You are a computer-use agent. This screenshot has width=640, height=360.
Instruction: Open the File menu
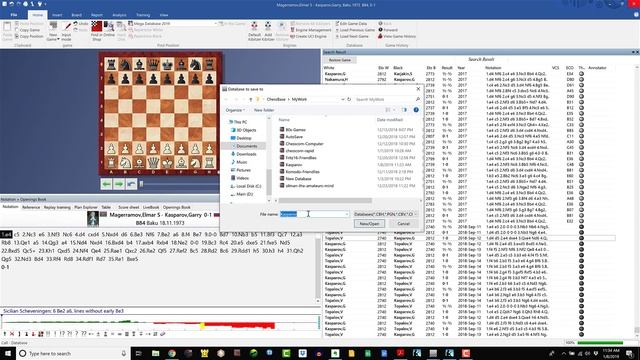(14, 15)
